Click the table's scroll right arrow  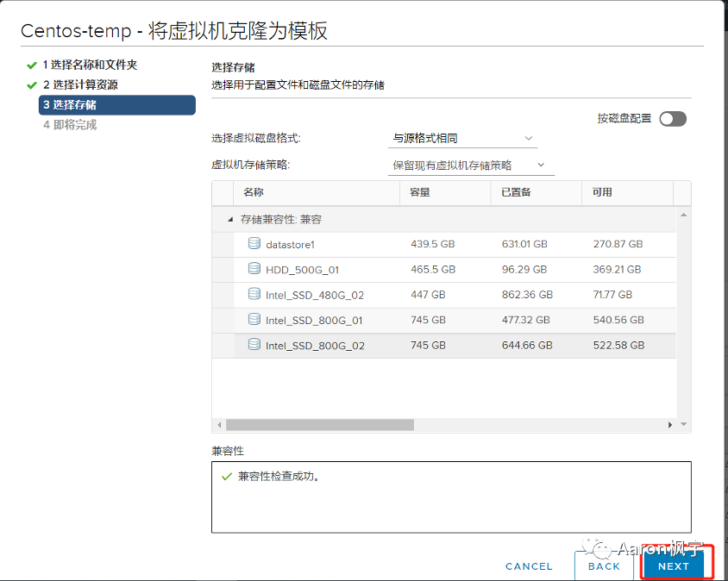coord(669,425)
